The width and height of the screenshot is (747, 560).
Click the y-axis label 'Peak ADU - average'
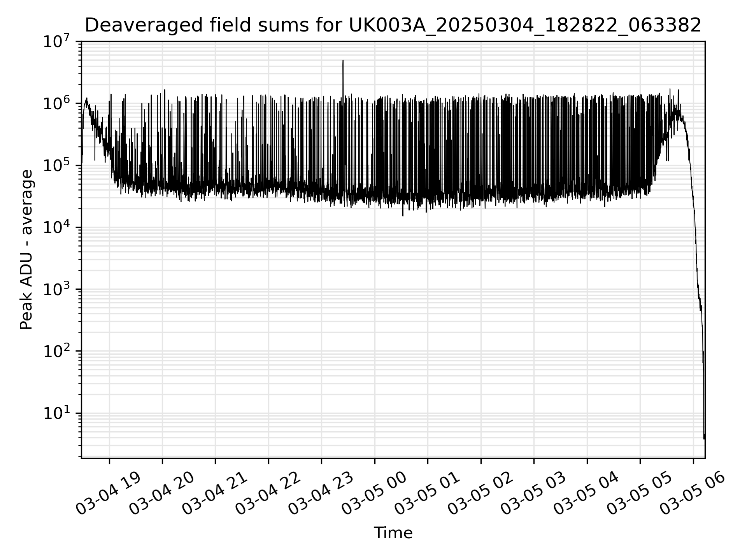(x=26, y=250)
